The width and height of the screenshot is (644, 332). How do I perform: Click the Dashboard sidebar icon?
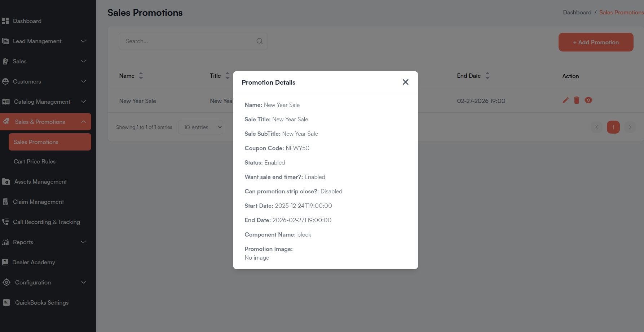[x=5, y=21]
